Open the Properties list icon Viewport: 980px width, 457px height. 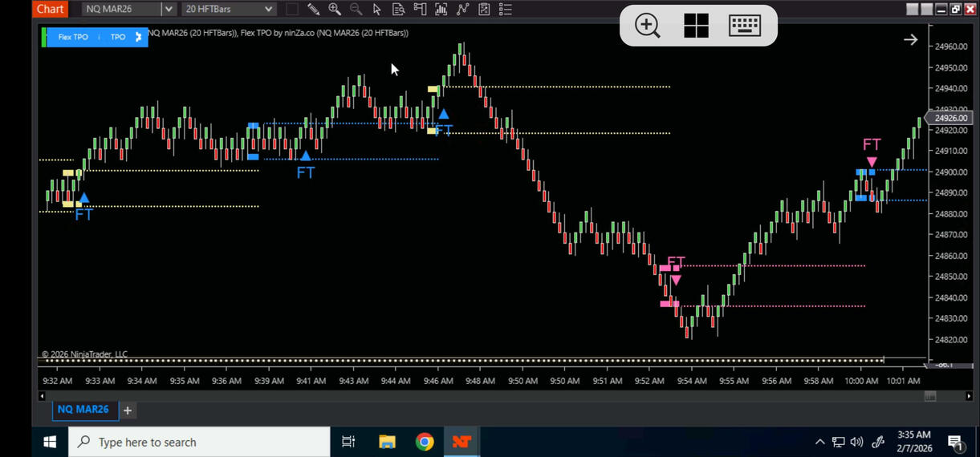click(506, 10)
